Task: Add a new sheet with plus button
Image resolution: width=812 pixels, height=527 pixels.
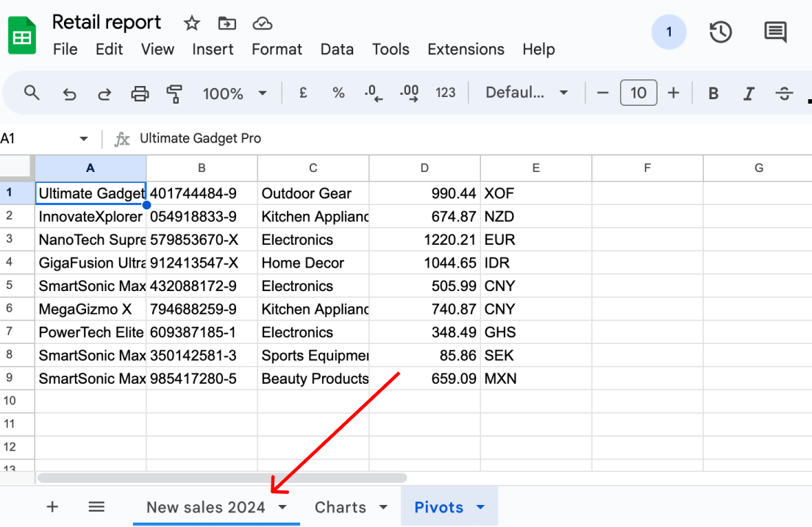Action: pos(52,507)
